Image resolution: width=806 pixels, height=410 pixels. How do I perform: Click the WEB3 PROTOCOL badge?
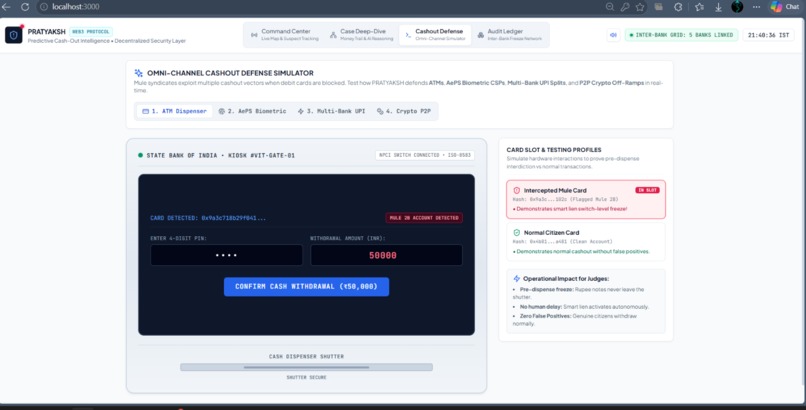click(91, 31)
